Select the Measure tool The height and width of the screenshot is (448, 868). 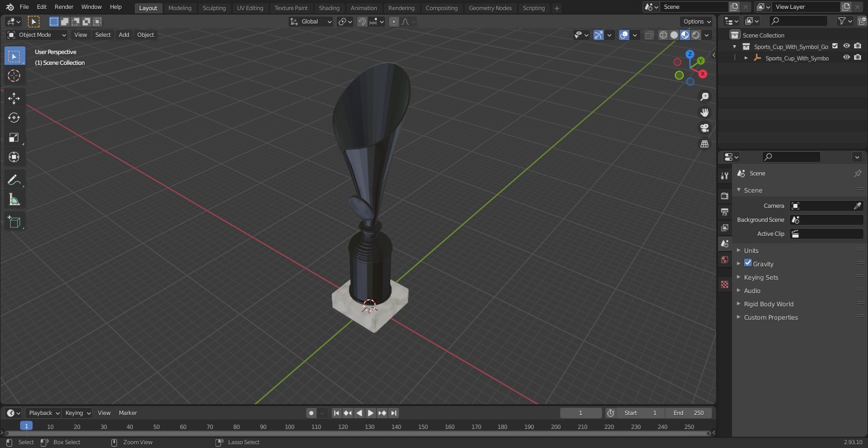[14, 200]
